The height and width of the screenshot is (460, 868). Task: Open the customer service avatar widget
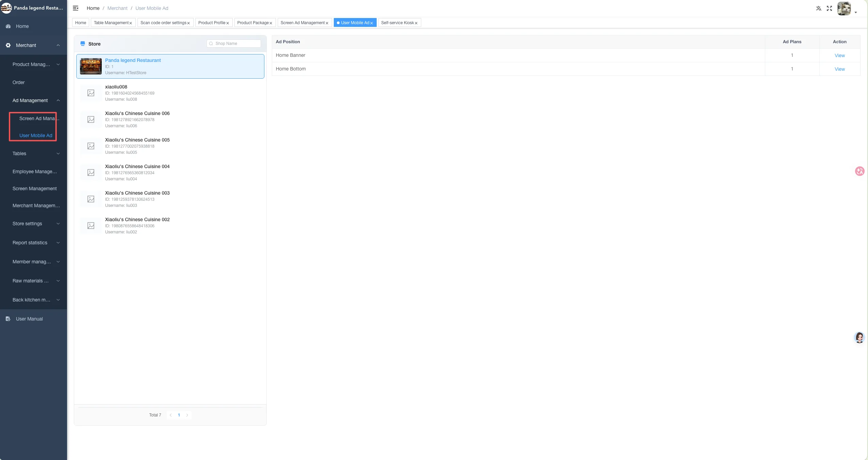tap(859, 338)
